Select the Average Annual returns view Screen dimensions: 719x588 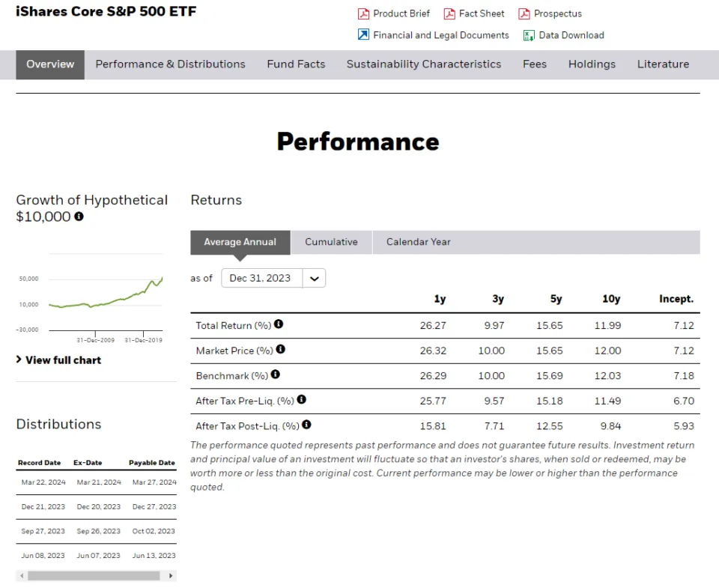tap(240, 242)
